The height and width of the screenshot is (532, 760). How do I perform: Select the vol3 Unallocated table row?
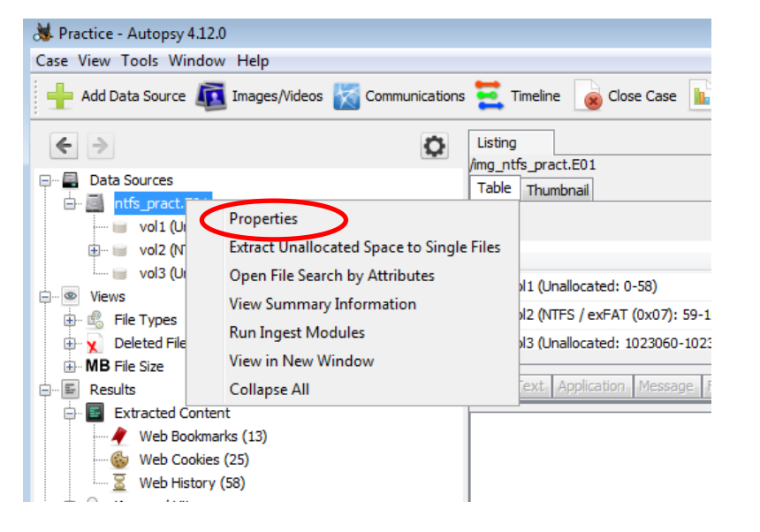point(615,344)
